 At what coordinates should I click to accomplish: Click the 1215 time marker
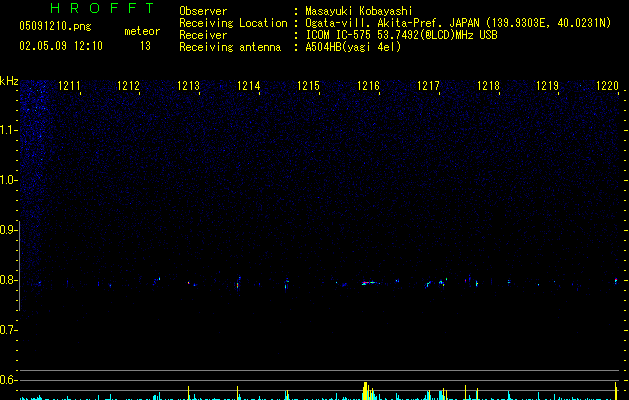(x=308, y=86)
